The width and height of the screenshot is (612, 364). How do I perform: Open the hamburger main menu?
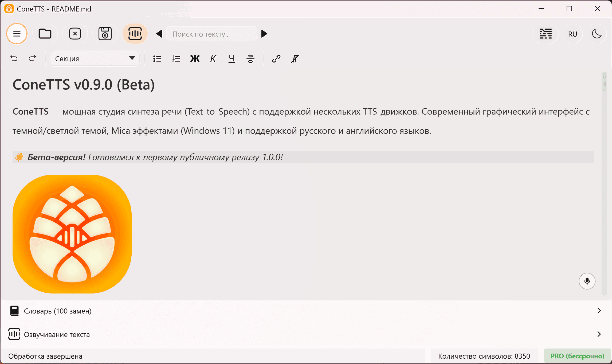pyautogui.click(x=17, y=34)
